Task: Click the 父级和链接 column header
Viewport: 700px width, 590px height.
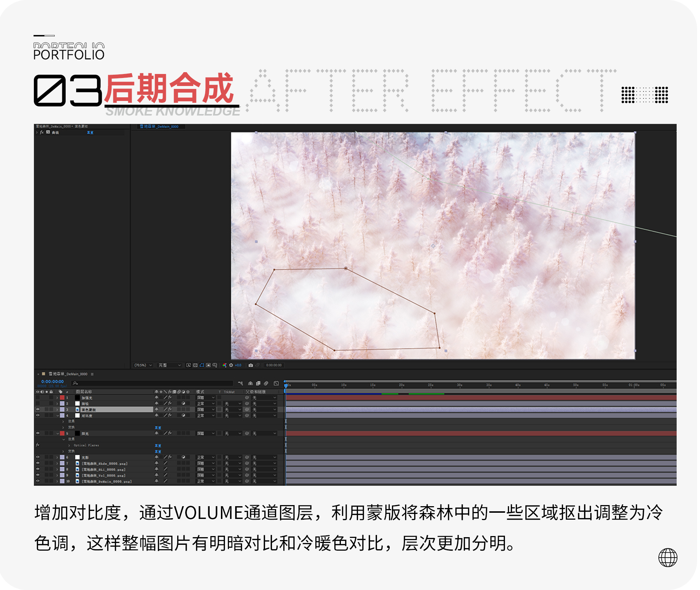Action: [x=256, y=392]
